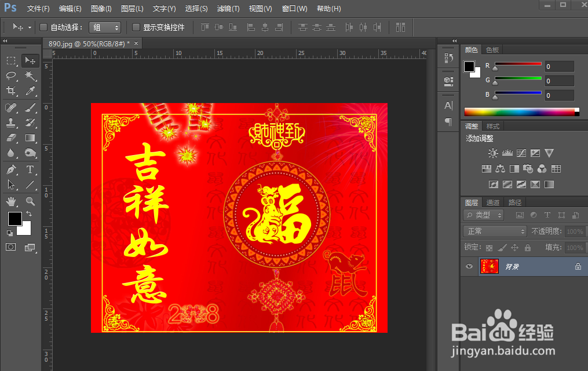Select the Zoom tool

[30, 200]
